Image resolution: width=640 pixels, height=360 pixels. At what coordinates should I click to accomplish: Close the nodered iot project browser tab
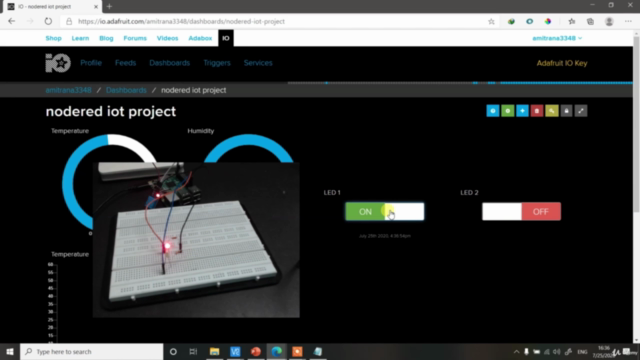96,7
